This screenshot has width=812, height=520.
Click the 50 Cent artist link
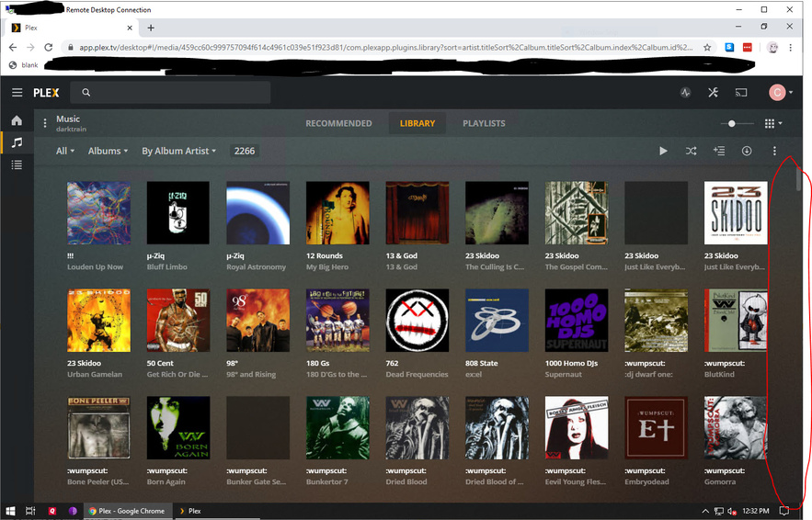pos(160,363)
